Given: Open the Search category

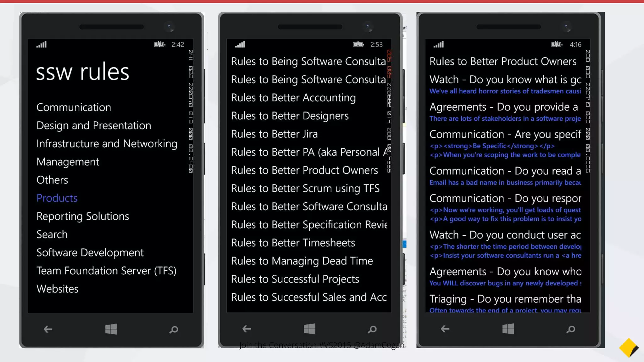Looking at the screenshot, I should coord(52,234).
